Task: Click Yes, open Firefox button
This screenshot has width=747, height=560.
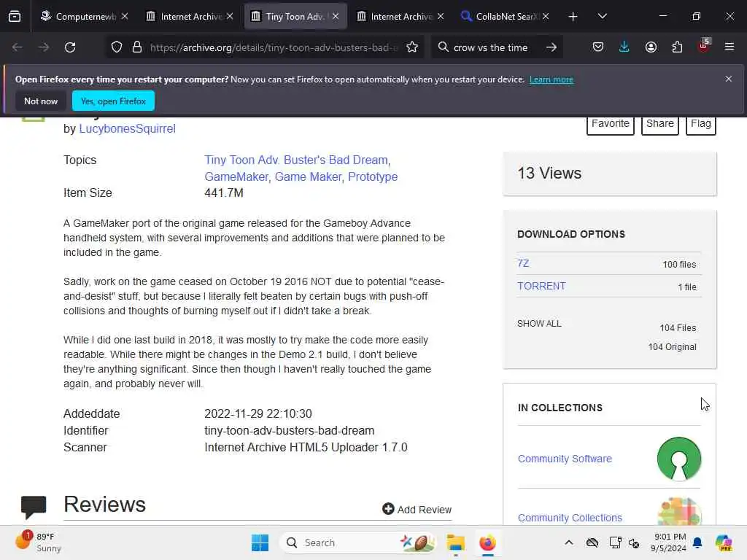Action: click(113, 101)
